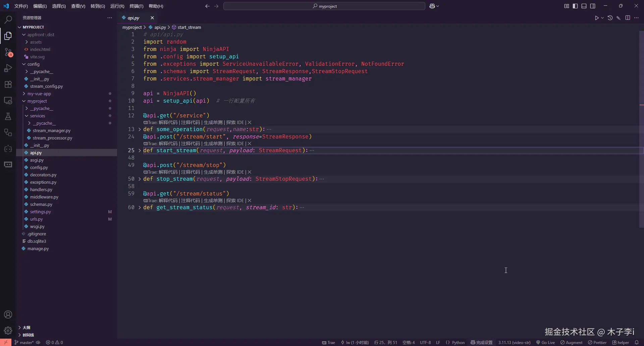Open run options dropdown arrow

coord(602,18)
